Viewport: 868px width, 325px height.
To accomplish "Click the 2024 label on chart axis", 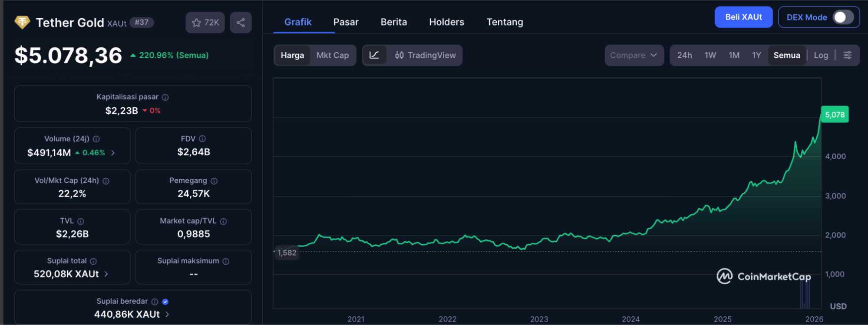I will (631, 319).
